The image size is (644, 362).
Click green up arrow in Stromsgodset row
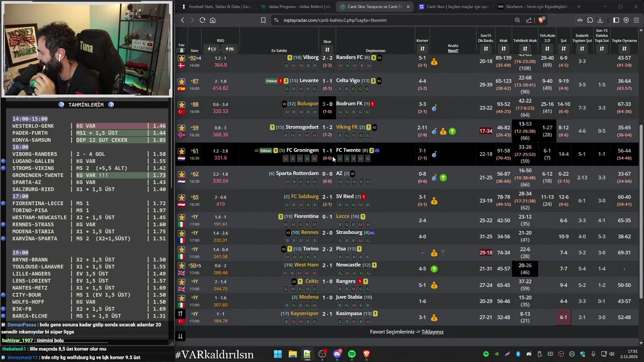452,131
